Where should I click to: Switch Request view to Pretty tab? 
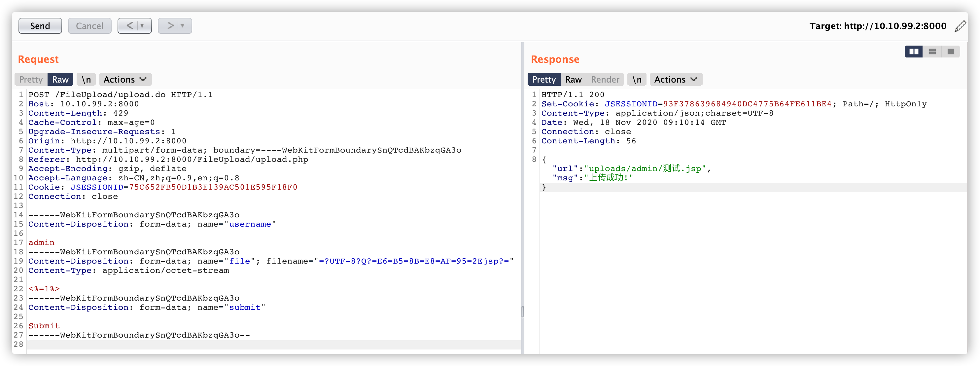pyautogui.click(x=31, y=80)
